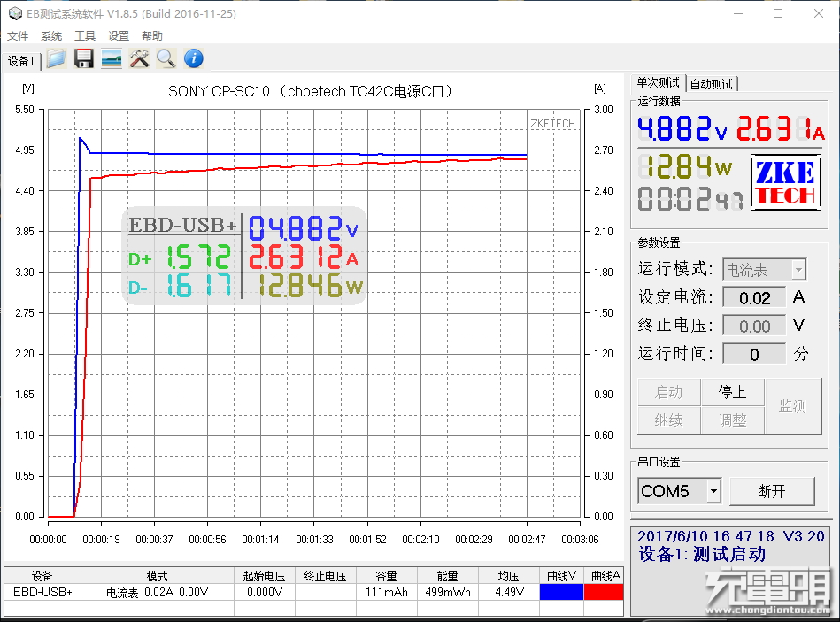The image size is (840, 622).
Task: Open the 系统 menu
Action: coord(51,36)
